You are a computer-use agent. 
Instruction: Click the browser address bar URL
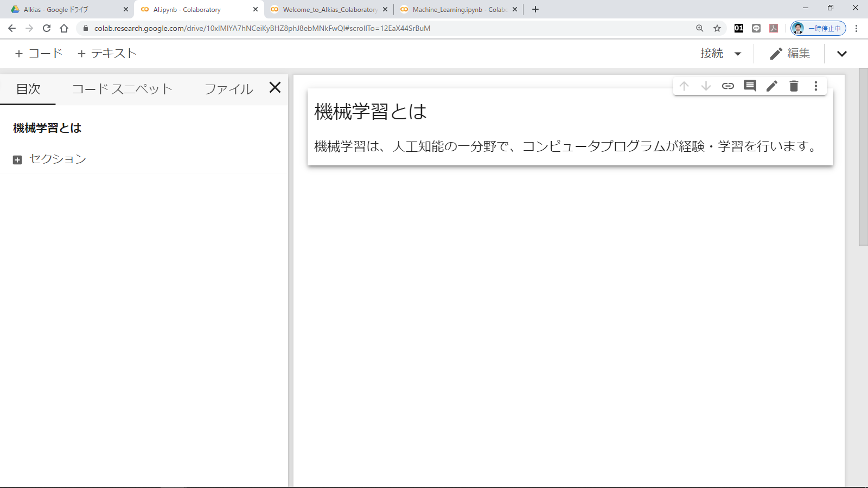(x=262, y=28)
